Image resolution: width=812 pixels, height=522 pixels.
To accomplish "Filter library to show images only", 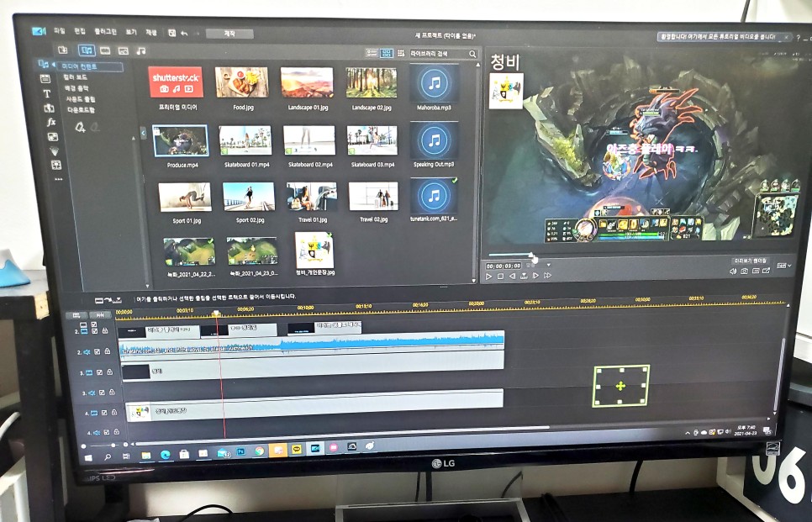I will click(123, 50).
